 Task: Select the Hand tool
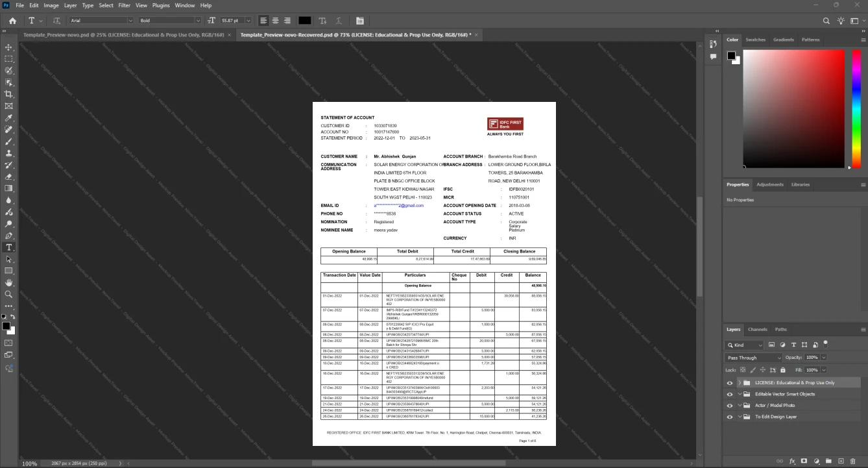click(9, 282)
